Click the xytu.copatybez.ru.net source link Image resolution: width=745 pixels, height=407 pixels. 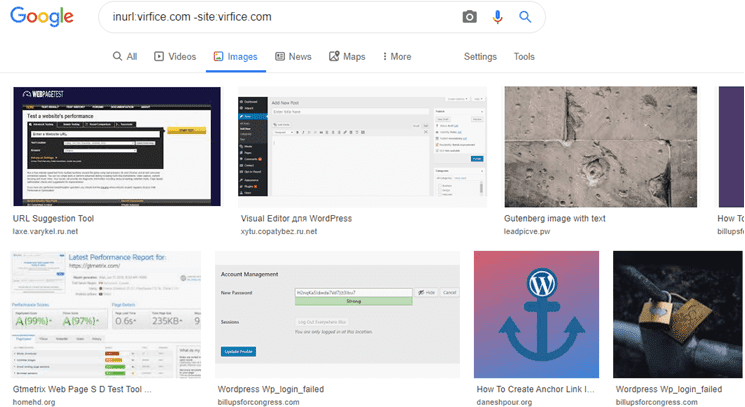[278, 231]
